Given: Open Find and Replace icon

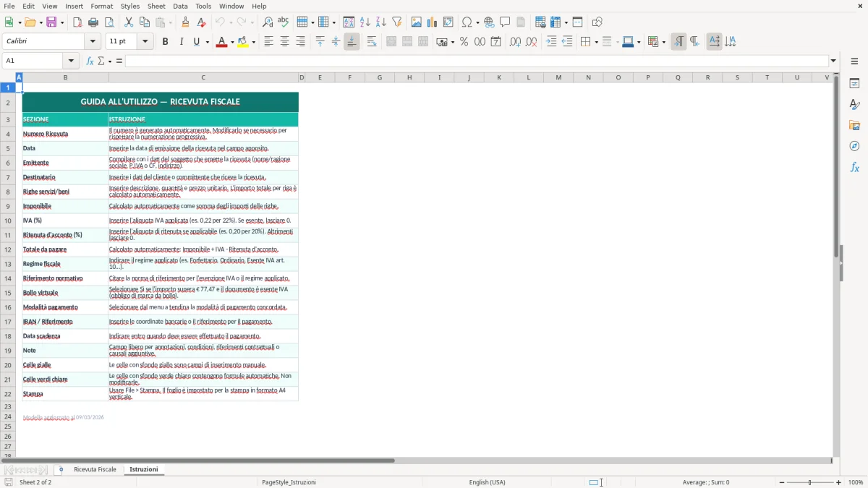Looking at the screenshot, I should point(268,22).
